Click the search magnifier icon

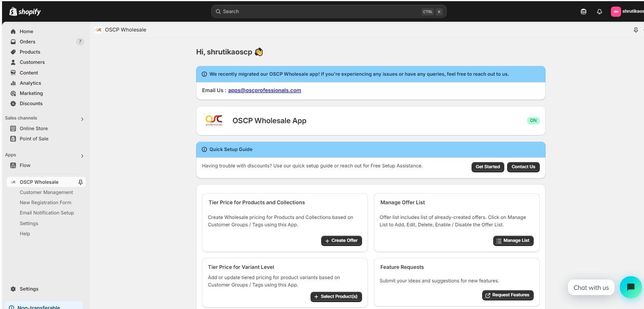[x=218, y=11]
